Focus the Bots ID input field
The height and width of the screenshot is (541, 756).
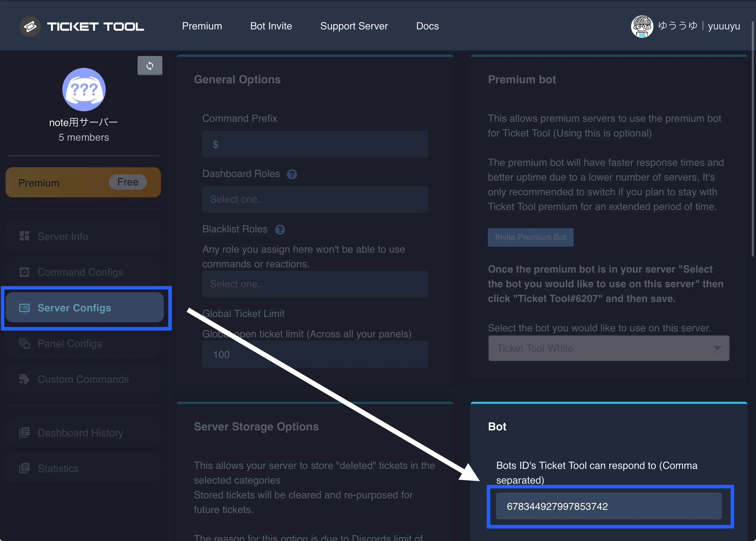pos(609,506)
